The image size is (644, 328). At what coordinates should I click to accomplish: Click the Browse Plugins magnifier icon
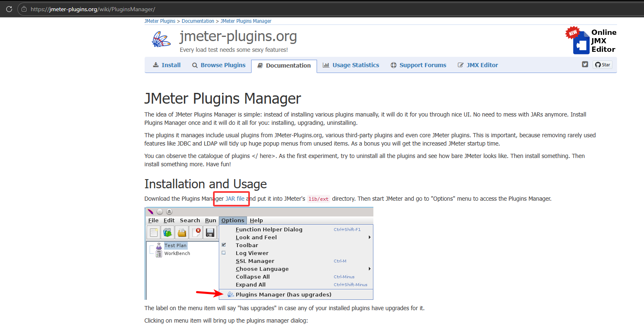tap(195, 66)
